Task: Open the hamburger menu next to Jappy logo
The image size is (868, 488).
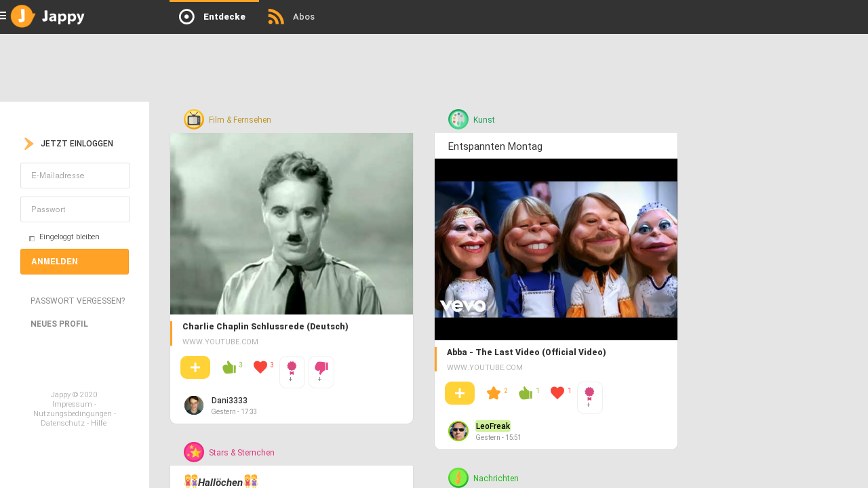Action: tap(3, 16)
